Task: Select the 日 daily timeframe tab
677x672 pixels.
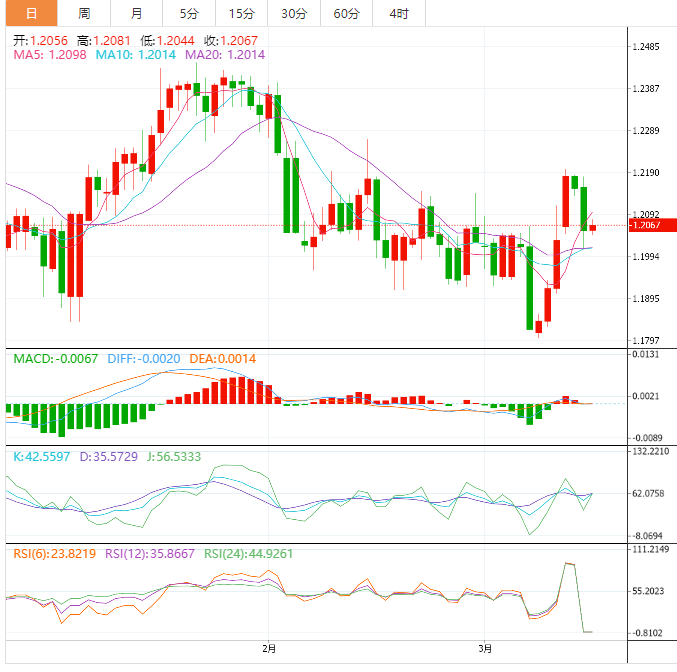Action: [32, 13]
